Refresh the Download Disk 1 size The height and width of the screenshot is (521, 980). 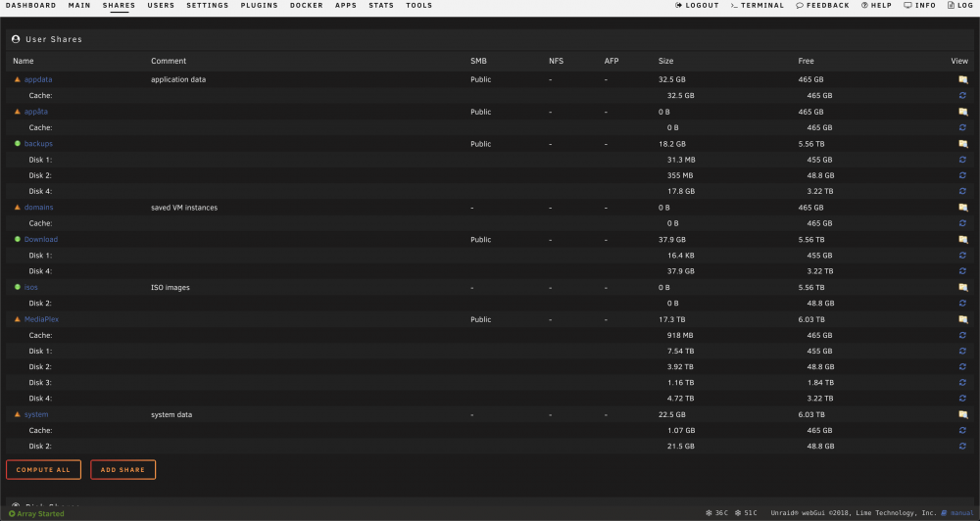[x=962, y=255]
